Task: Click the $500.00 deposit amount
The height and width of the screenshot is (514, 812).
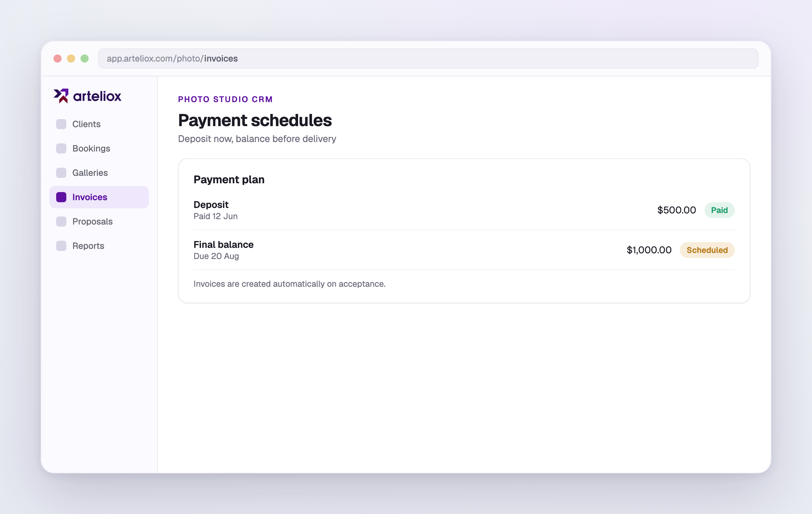Action: 677,210
